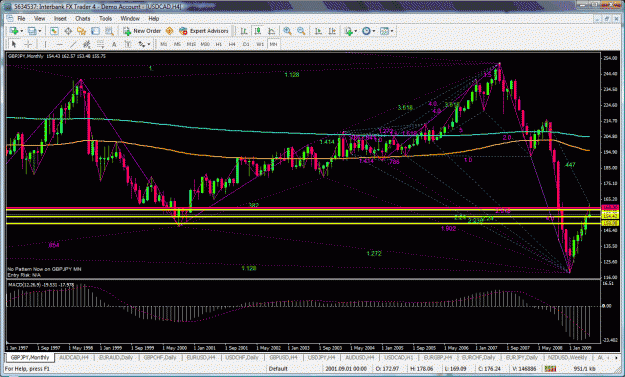Toggle the Terminal panel icon
The image size is (625, 377).
pos(95,31)
